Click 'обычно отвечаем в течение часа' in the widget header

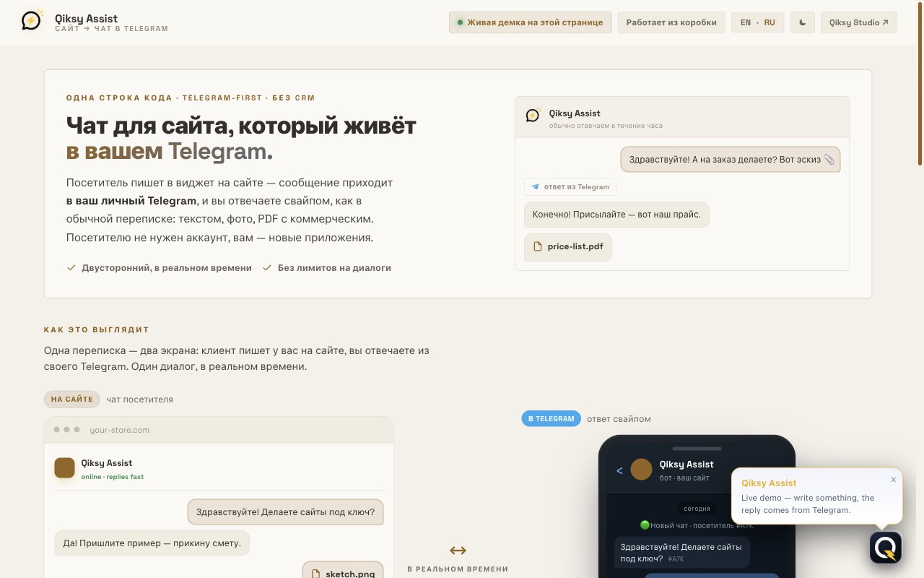[x=606, y=126]
